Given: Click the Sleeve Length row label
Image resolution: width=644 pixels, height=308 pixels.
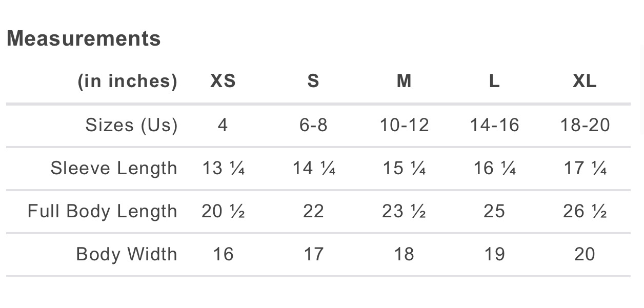Looking at the screenshot, I should [114, 168].
